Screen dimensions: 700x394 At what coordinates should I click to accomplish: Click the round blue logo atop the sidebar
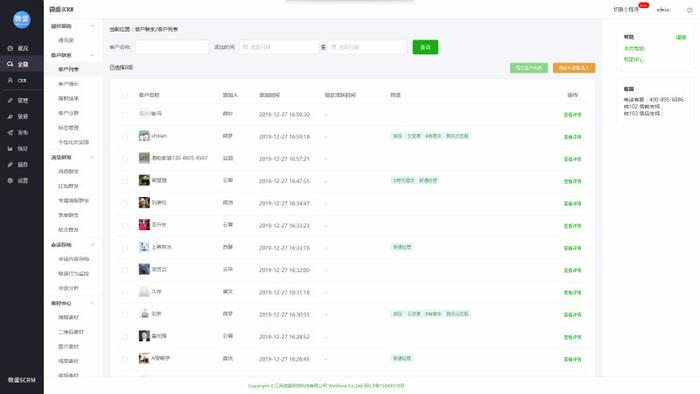click(x=21, y=20)
